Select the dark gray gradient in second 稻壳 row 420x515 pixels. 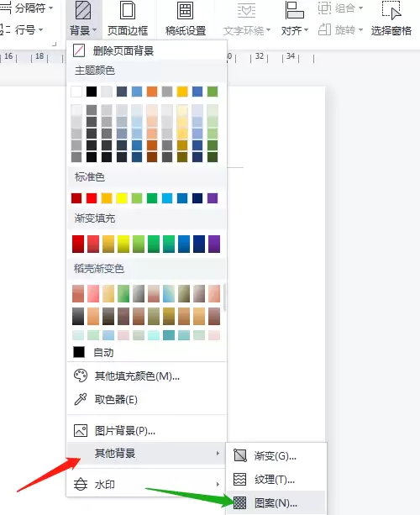[x=78, y=316]
